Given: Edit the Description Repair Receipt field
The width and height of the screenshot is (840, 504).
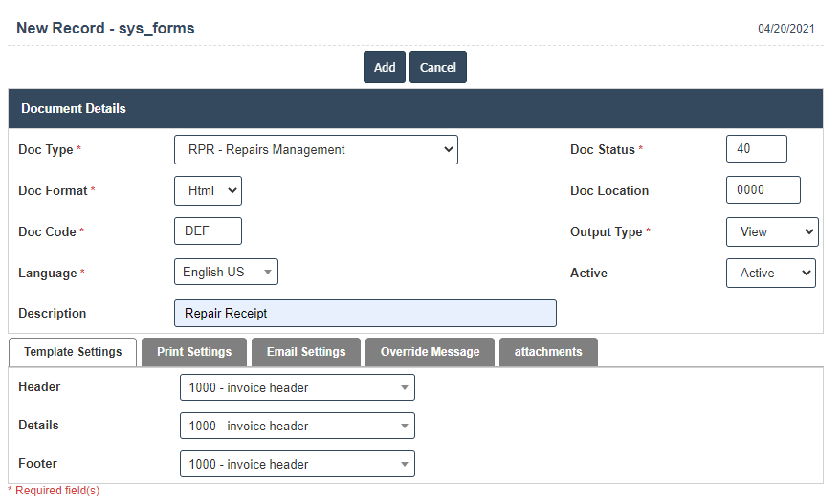Looking at the screenshot, I should 365,314.
